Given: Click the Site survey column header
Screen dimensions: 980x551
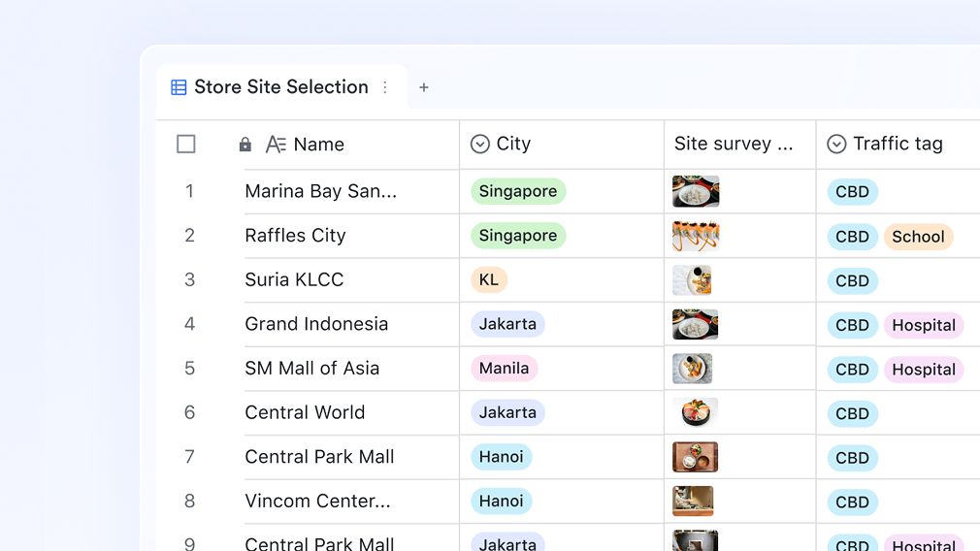Looking at the screenshot, I should (x=734, y=144).
